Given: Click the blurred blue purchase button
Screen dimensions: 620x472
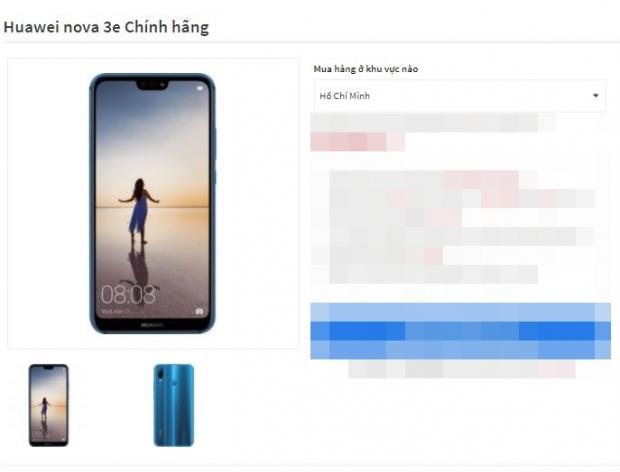Looking at the screenshot, I should tap(461, 331).
